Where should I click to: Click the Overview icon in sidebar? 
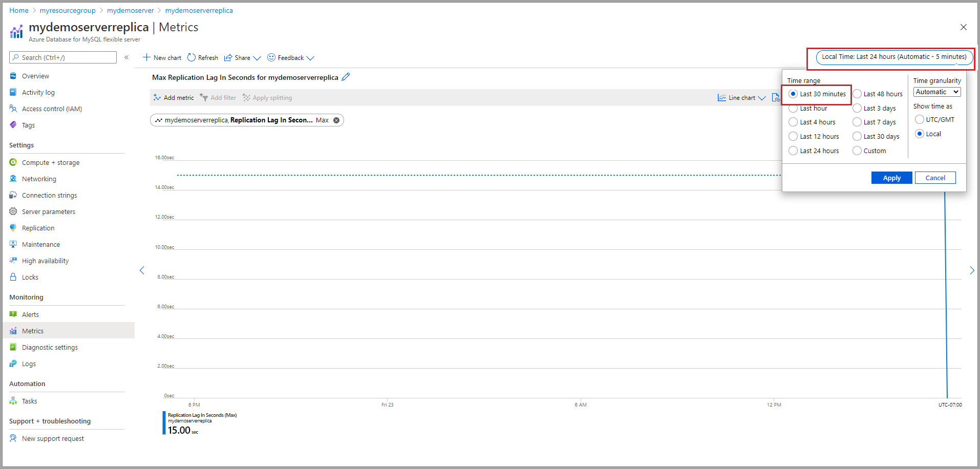click(13, 76)
